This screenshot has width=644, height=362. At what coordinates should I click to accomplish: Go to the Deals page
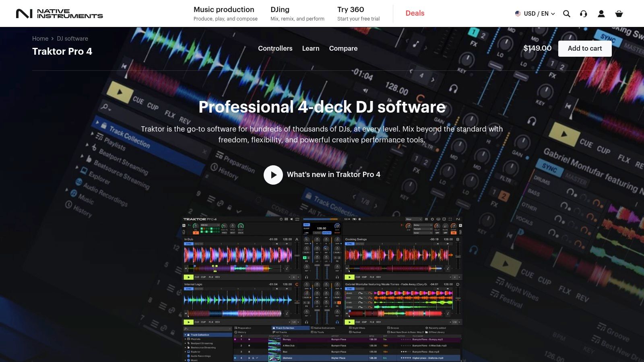click(415, 13)
